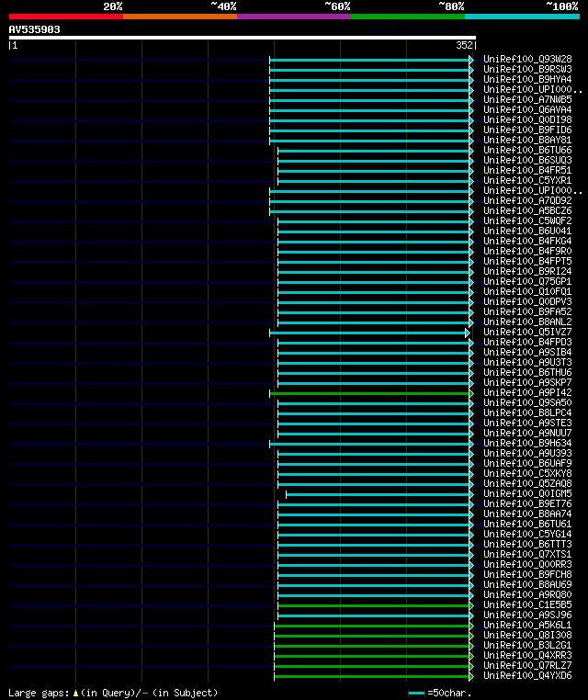
Task: Select the UniRef100_C5WQF2 label
Action: coord(527,221)
